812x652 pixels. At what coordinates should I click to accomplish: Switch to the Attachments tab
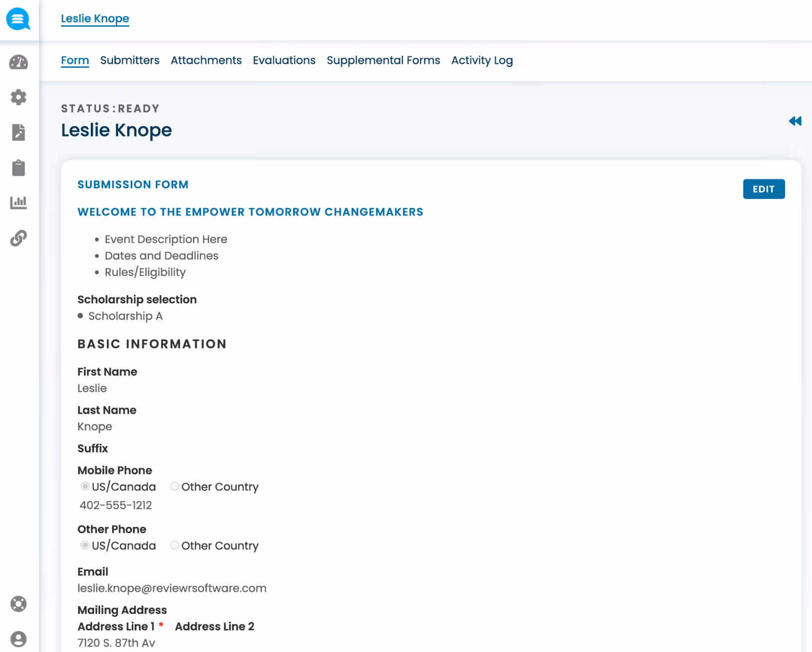[x=206, y=60]
